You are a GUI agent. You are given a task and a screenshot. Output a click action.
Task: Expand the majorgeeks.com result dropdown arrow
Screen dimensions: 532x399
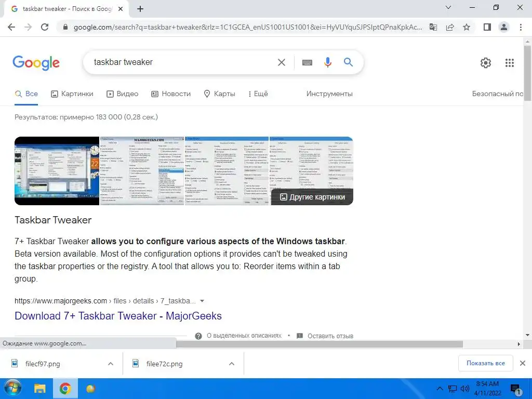point(202,301)
